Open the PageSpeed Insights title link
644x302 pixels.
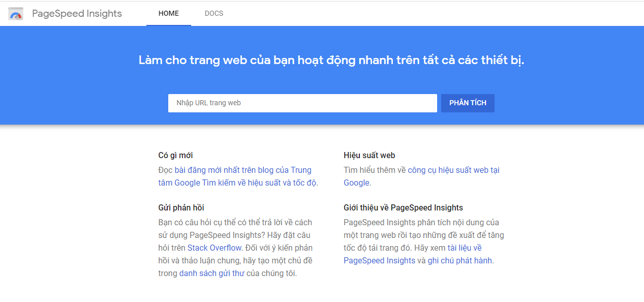(77, 14)
